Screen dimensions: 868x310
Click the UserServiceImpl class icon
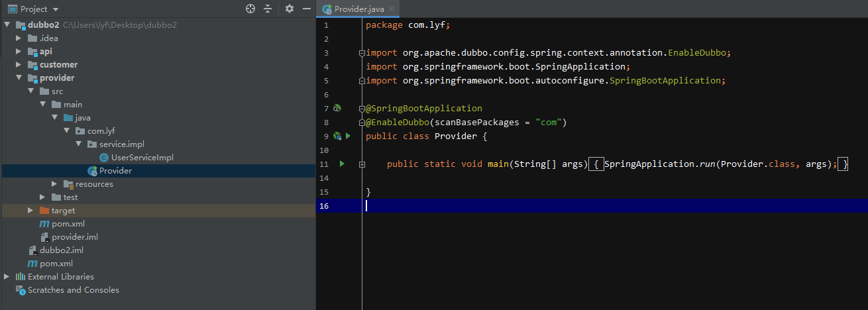(x=104, y=158)
